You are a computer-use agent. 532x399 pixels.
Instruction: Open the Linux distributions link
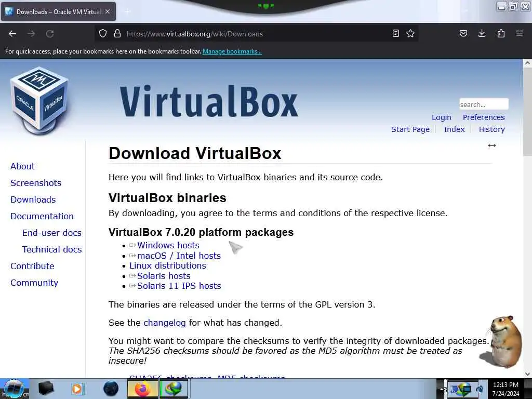pyautogui.click(x=168, y=265)
